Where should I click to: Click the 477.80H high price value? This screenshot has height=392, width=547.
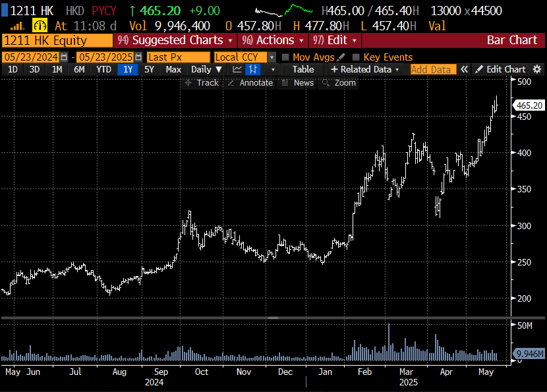327,26
